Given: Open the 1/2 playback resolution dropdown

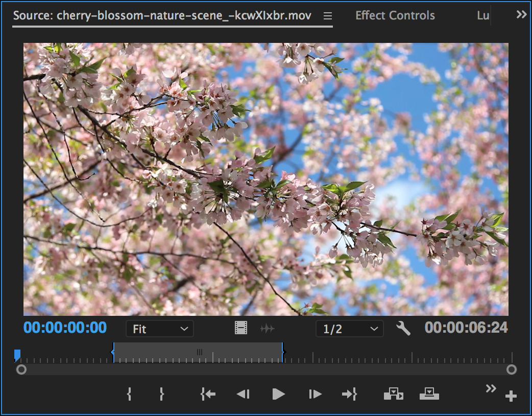Looking at the screenshot, I should coord(349,329).
